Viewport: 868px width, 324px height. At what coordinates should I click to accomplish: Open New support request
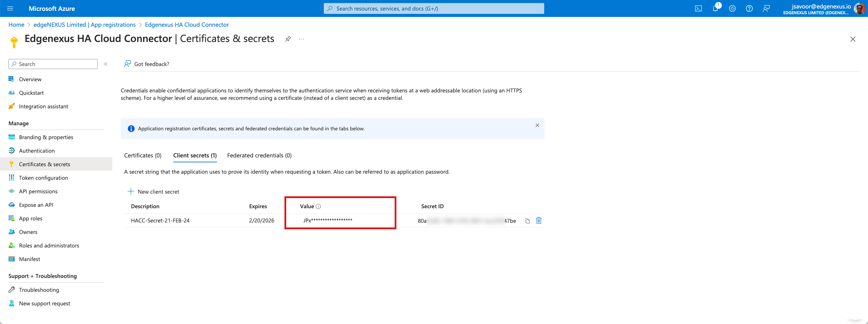pos(44,303)
